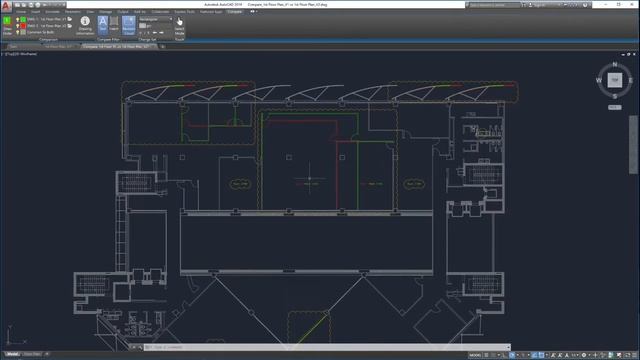Go to next change set arrow
Viewport: 640px width, 360px height.
pyautogui.click(x=162, y=33)
